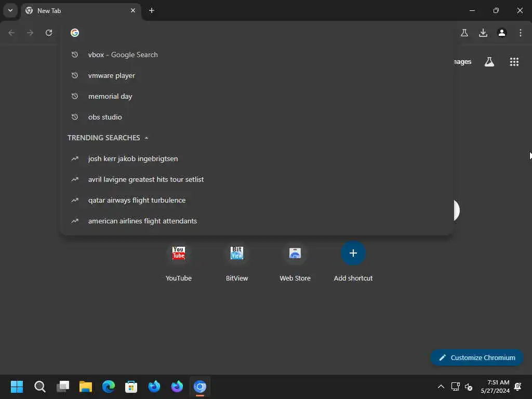Select 'american airlines flight attendants' trending search

pos(257,221)
